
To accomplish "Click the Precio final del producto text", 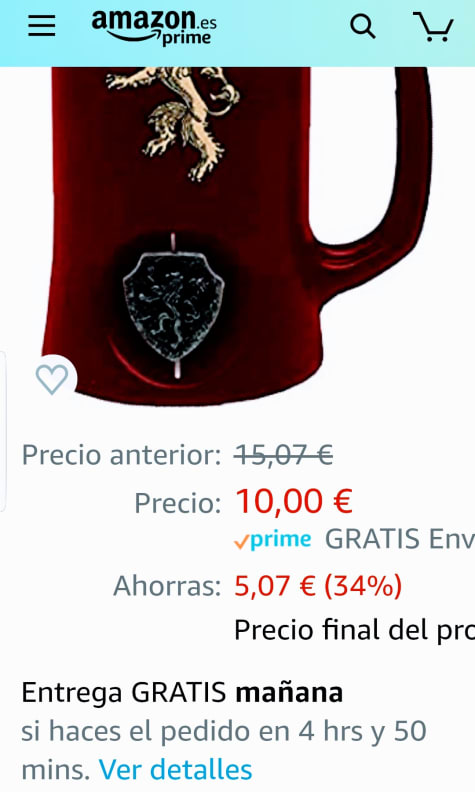I will pyautogui.click(x=354, y=630).
